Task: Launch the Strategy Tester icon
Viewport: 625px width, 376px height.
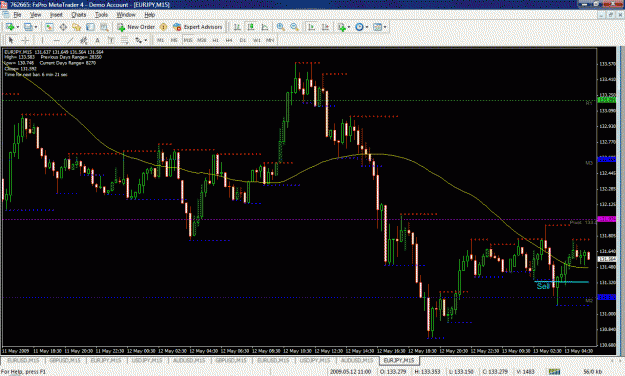Action: click(x=104, y=27)
